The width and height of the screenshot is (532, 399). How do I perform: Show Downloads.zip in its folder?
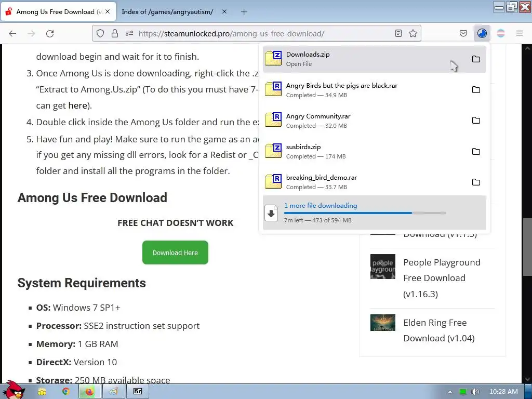click(x=476, y=59)
